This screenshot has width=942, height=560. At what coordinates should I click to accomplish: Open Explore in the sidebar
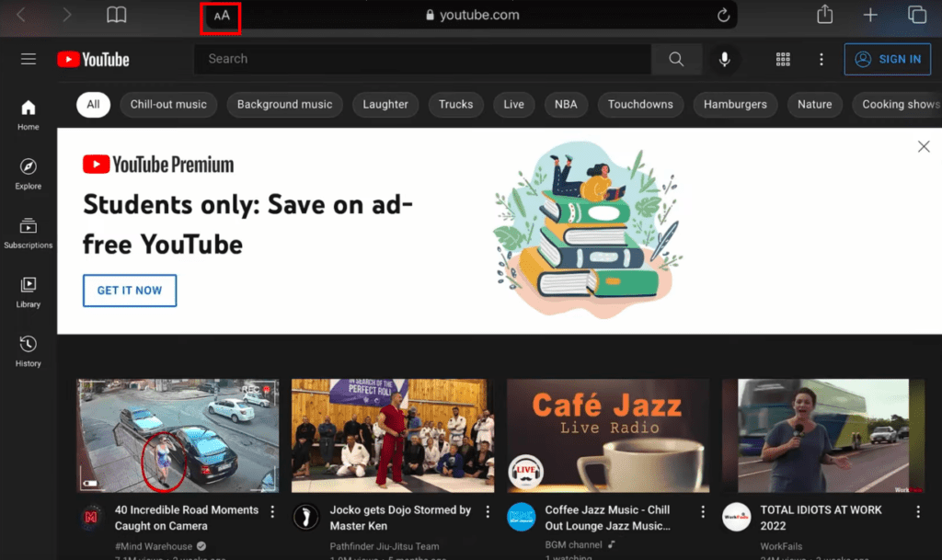(x=29, y=174)
